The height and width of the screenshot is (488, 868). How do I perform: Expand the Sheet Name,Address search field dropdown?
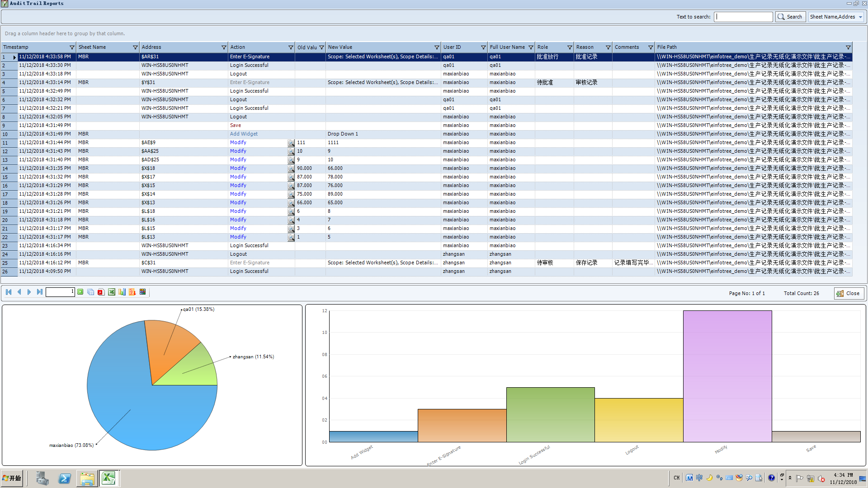point(860,17)
